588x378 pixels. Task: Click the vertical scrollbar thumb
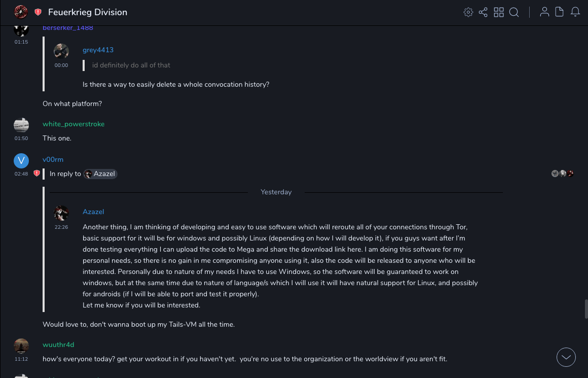(x=586, y=308)
